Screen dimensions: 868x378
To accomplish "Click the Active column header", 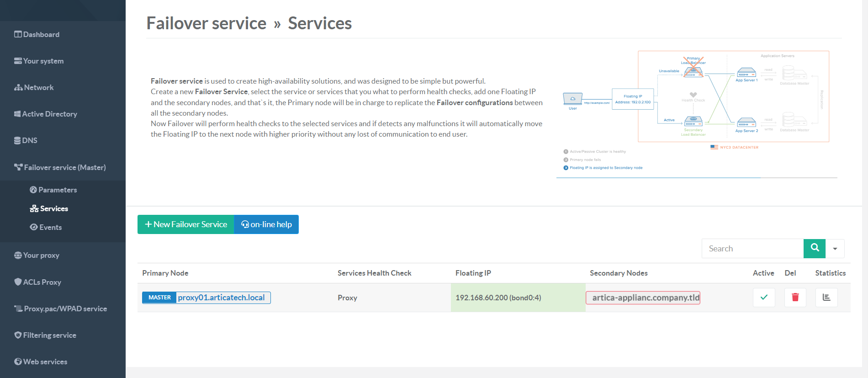I will [x=763, y=273].
